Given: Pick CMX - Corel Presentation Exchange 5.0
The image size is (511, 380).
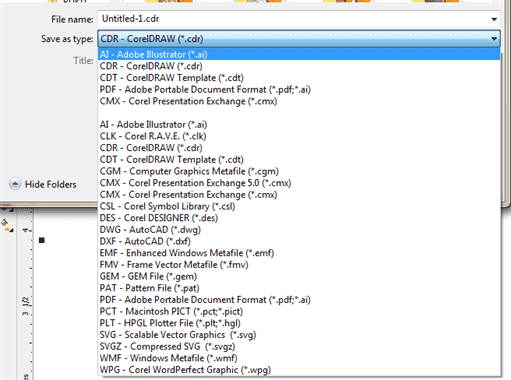Looking at the screenshot, I should 299,183.
